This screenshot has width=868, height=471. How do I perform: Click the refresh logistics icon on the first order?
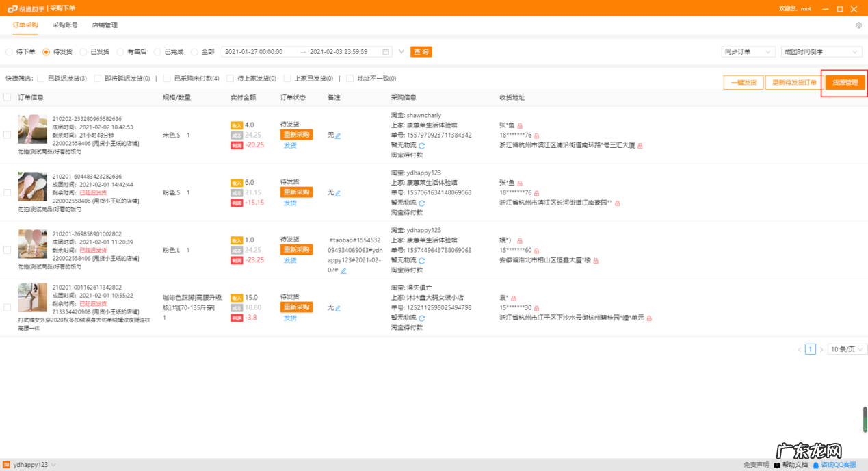tap(423, 146)
